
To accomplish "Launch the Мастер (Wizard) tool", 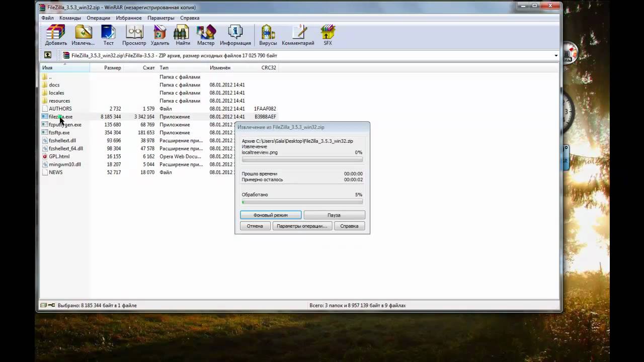I will tap(205, 35).
